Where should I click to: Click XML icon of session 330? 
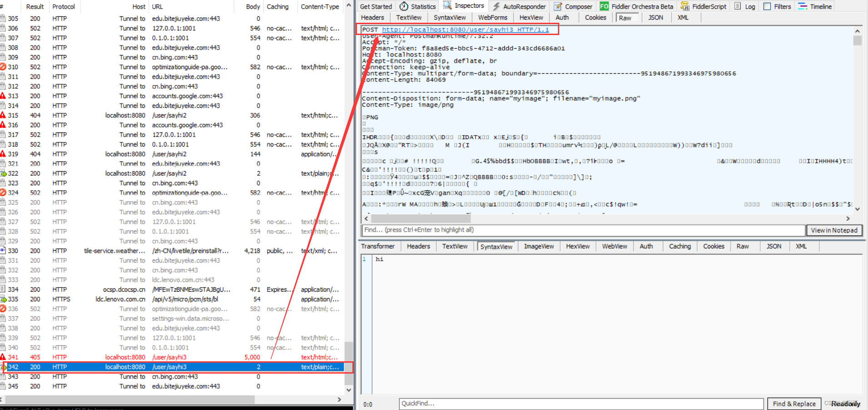(3, 251)
